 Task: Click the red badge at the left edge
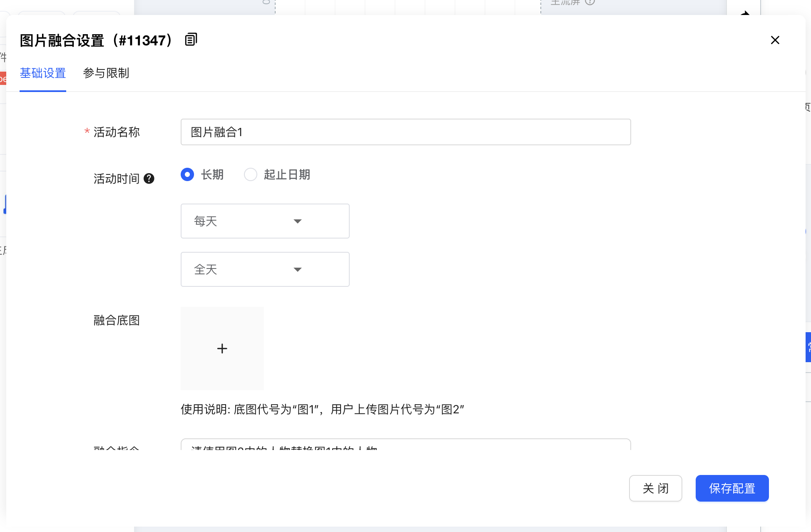(x=2, y=78)
